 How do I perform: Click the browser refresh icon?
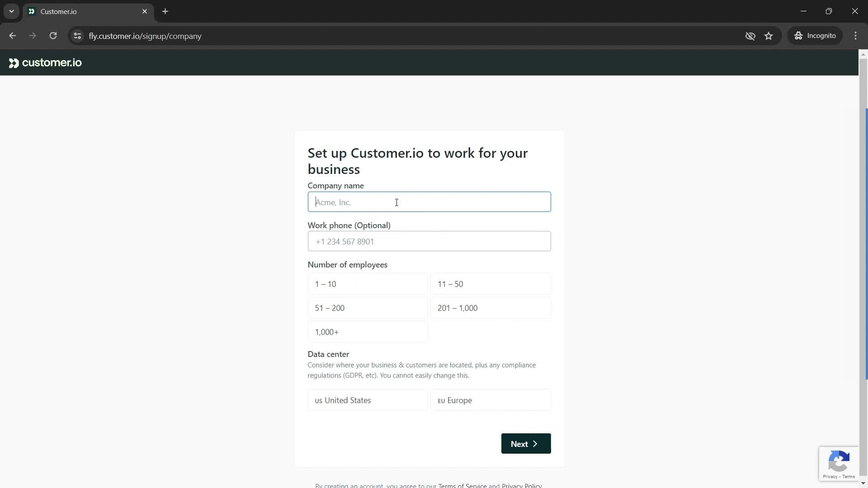pos(52,36)
